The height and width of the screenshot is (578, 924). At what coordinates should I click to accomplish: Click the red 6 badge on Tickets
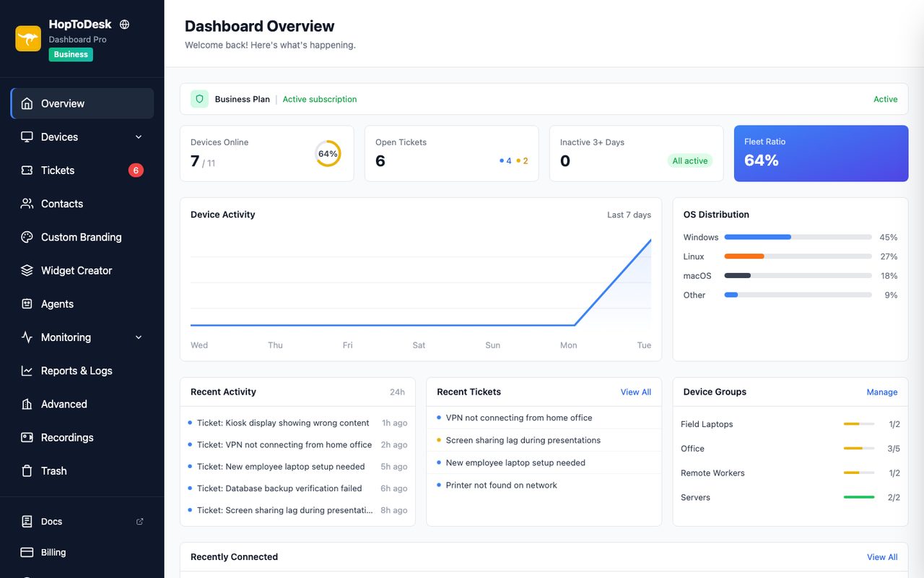136,171
